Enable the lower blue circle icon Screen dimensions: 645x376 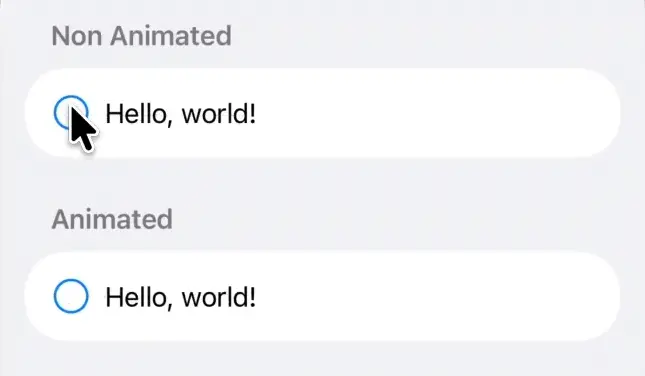[x=71, y=296]
